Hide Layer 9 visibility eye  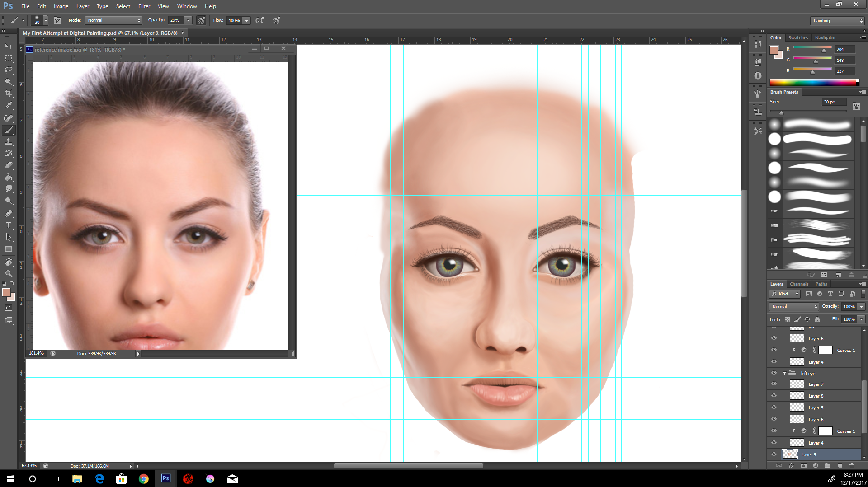[x=774, y=454]
